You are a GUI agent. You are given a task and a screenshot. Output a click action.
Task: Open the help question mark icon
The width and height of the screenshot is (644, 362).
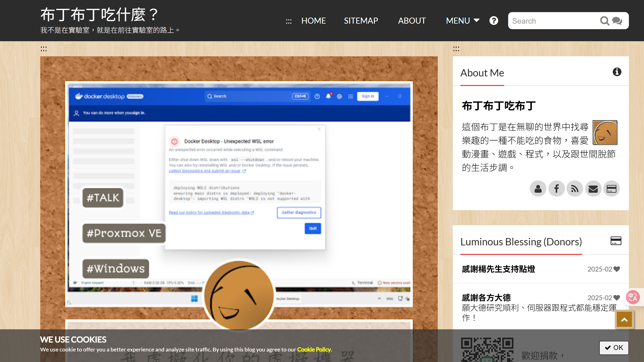pos(494,21)
